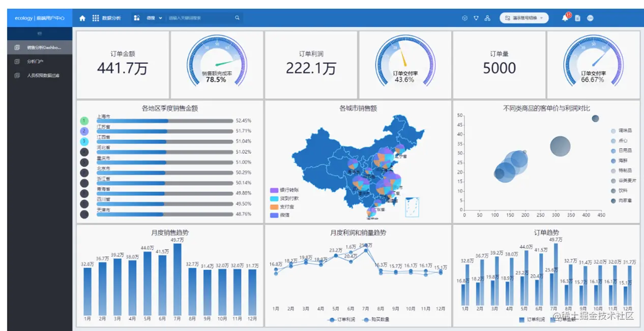Toggle 订单利润 legend in 订单趋势 chart

[x=532, y=320]
